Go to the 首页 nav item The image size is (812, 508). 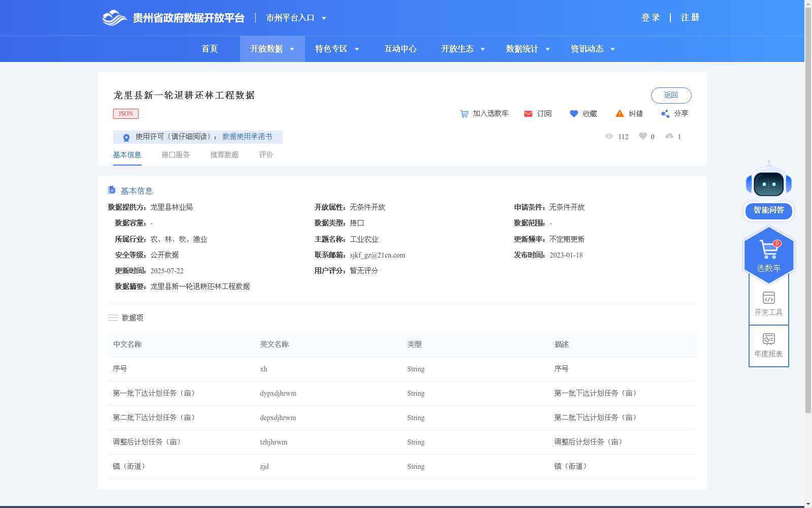tap(210, 49)
